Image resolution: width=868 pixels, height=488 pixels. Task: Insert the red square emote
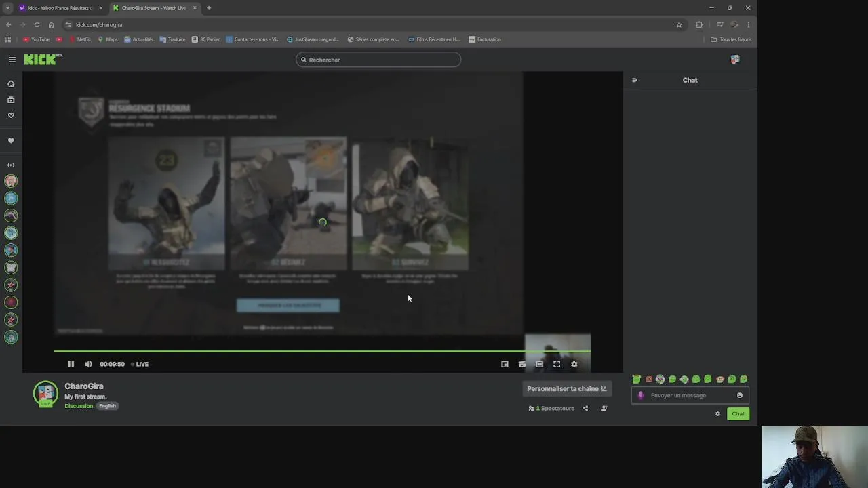[x=648, y=380]
